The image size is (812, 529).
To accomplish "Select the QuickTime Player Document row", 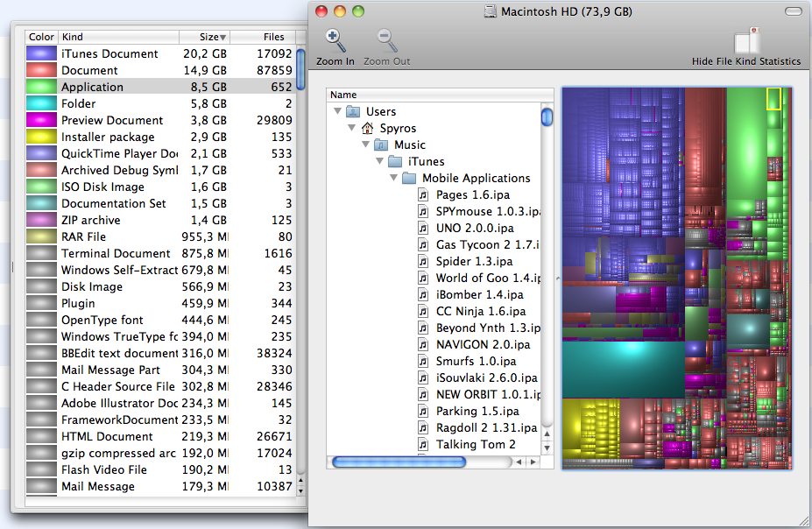I will pyautogui.click(x=160, y=153).
